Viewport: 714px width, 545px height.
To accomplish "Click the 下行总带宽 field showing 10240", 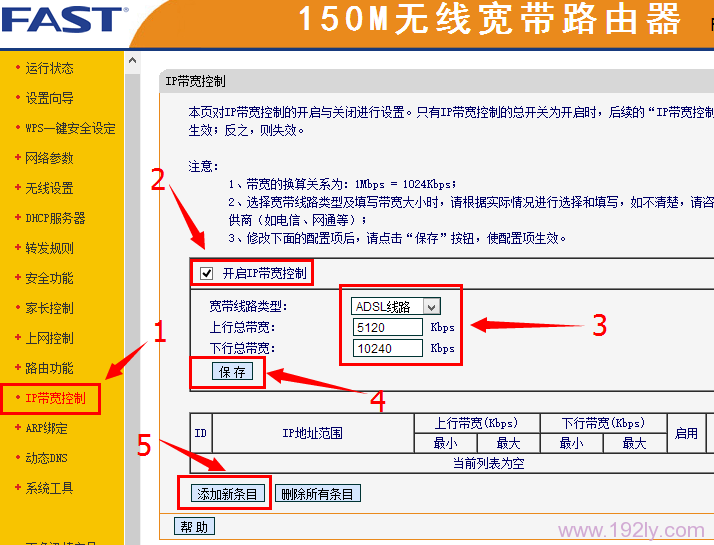I will 388,348.
